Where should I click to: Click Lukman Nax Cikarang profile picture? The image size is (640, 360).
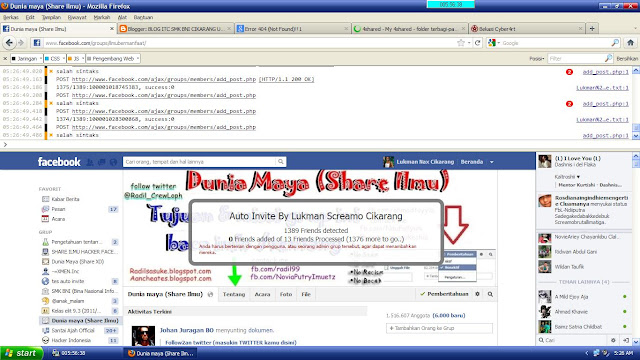[x=388, y=162]
